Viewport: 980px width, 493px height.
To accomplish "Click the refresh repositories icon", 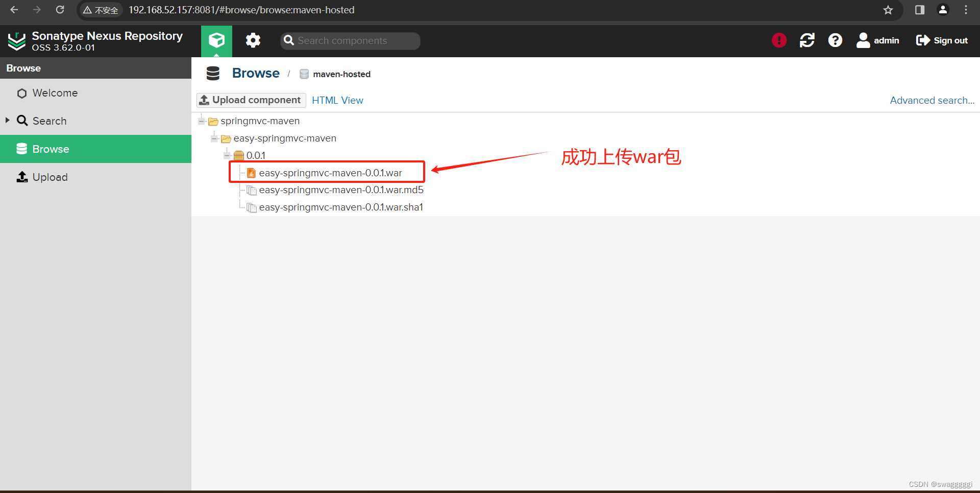I will click(x=807, y=40).
